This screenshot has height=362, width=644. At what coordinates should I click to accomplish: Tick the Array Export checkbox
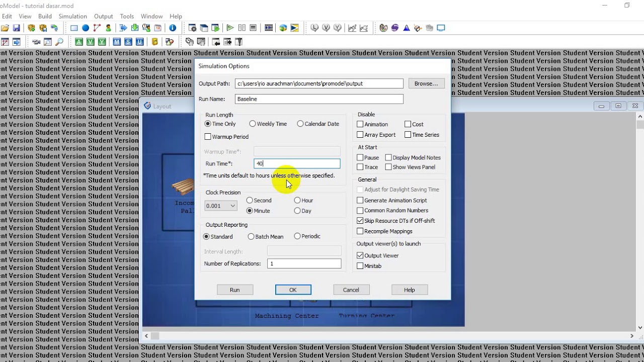[x=360, y=135]
